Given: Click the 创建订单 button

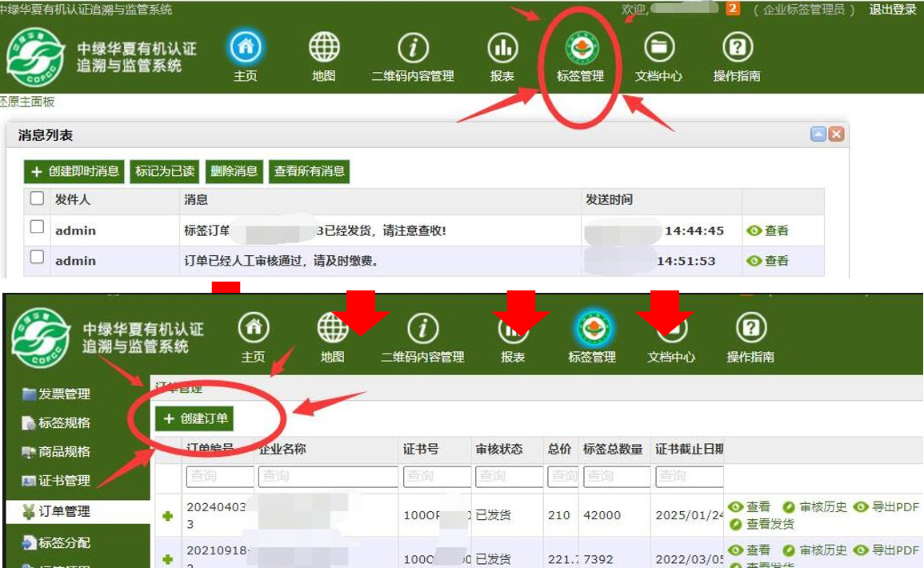Looking at the screenshot, I should [x=195, y=418].
